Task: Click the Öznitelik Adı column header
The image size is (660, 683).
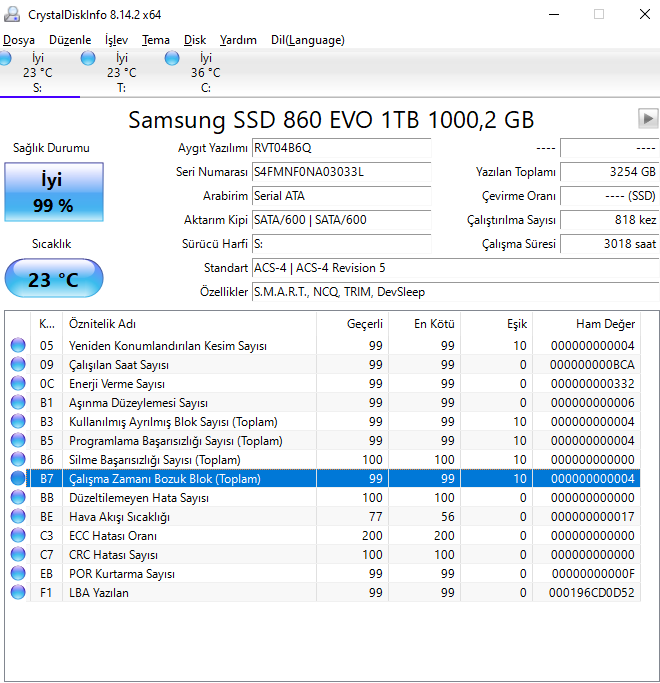Action: point(190,324)
